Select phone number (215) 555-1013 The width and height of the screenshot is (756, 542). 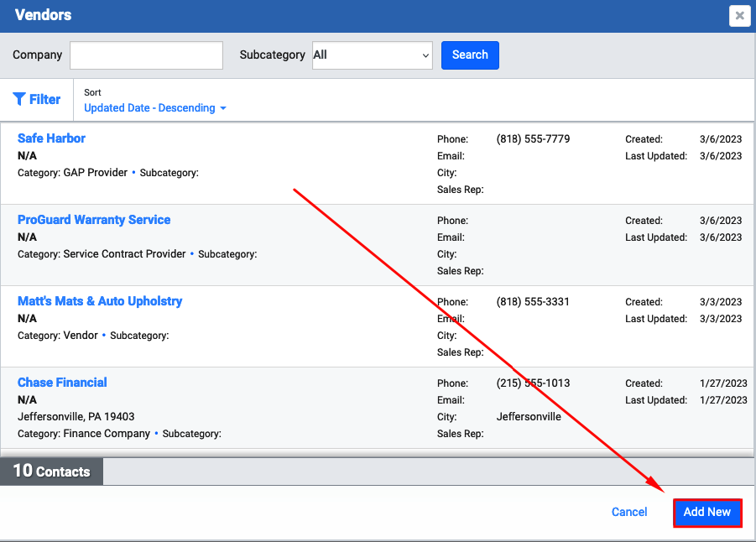pos(533,383)
